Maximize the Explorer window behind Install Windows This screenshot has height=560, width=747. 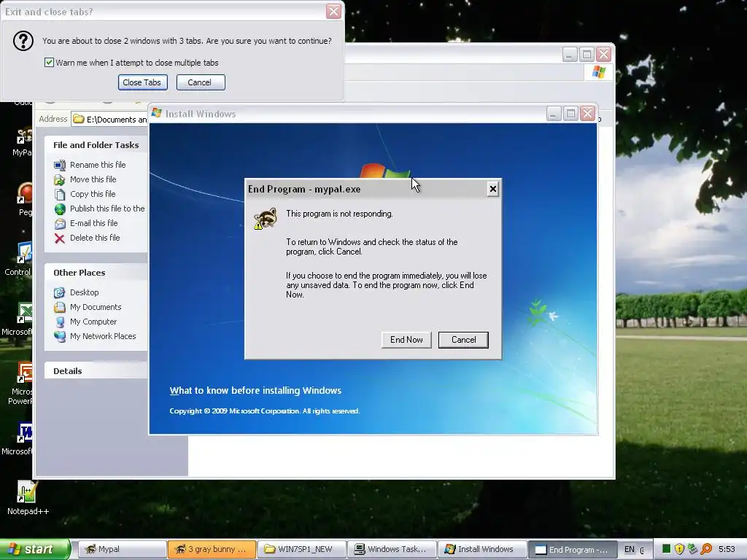coord(587,54)
